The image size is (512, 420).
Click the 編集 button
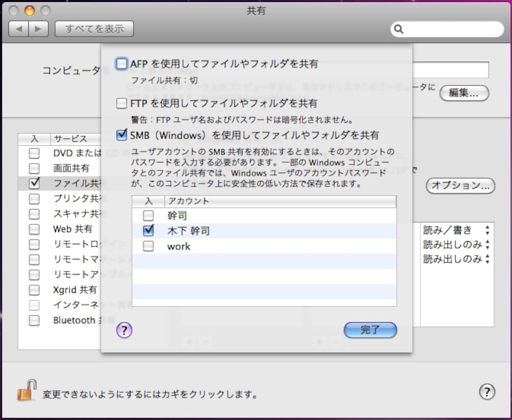(464, 93)
